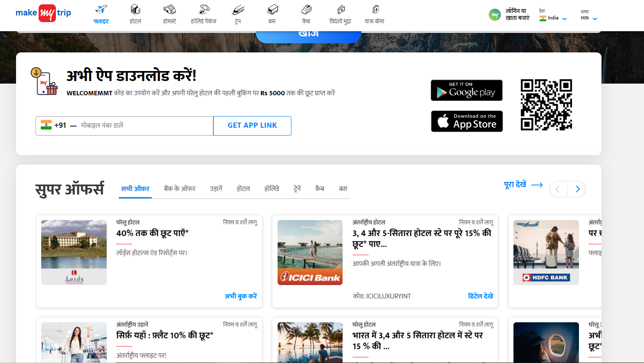Open the भाषा HIN language dropdown

589,15
